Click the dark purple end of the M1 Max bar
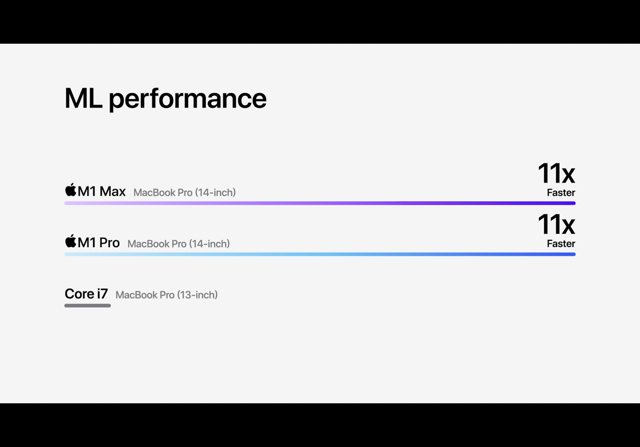 [x=563, y=203]
